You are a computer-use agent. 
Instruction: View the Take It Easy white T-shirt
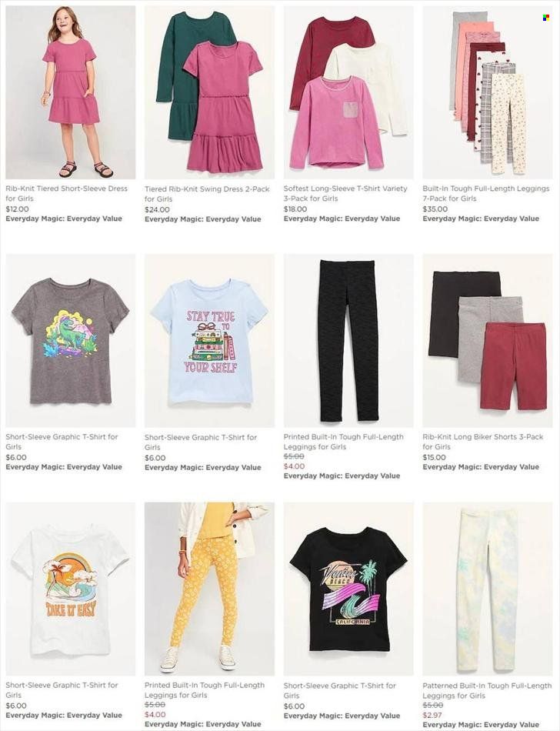(70, 589)
